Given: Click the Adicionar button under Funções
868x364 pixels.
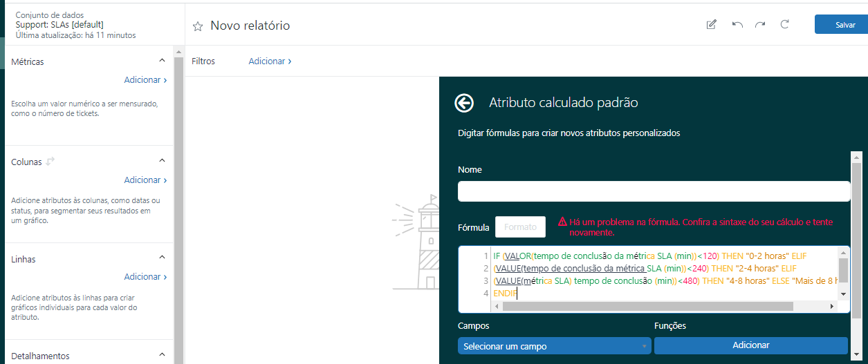Looking at the screenshot, I should [750, 345].
